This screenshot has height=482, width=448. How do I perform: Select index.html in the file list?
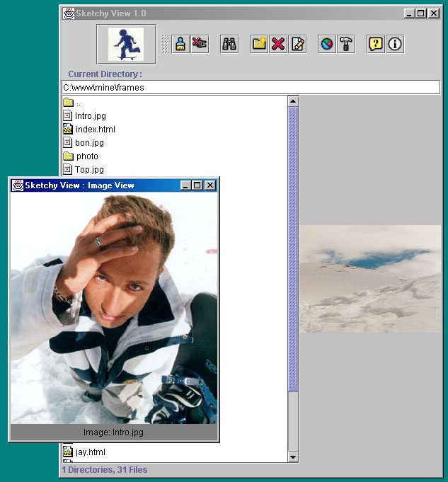(x=95, y=130)
